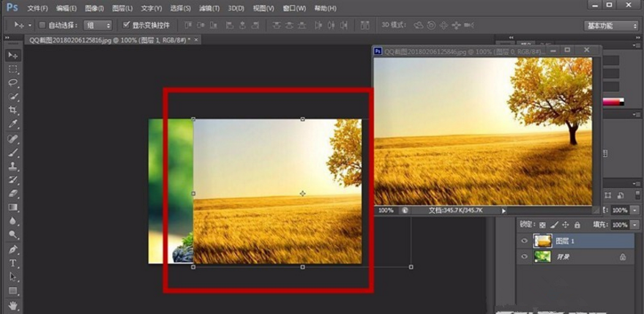Select the Move tool in toolbox
644x314 pixels.
13,56
